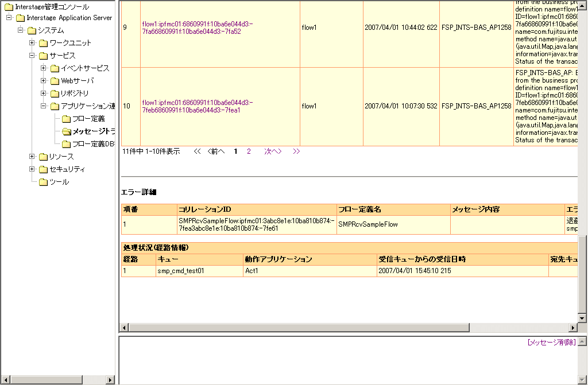The height and width of the screenshot is (385, 588).
Task: Click the セキュリティ folder icon
Action: click(x=43, y=169)
